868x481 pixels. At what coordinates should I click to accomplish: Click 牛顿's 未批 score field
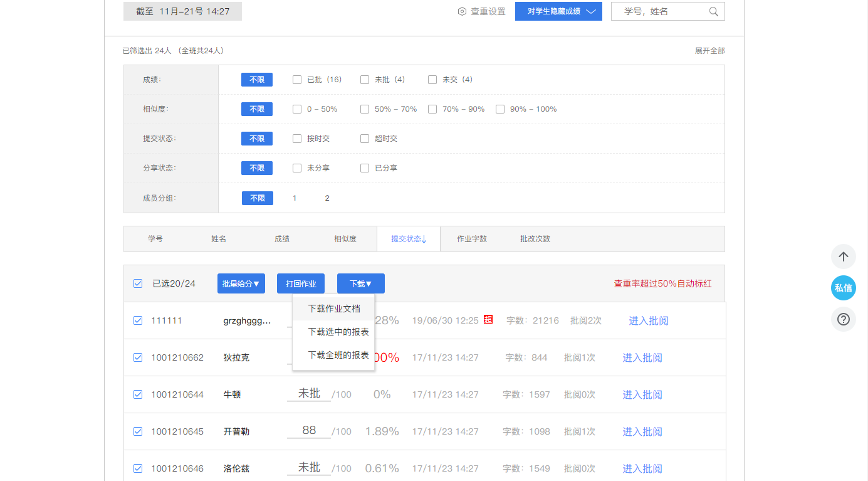309,394
